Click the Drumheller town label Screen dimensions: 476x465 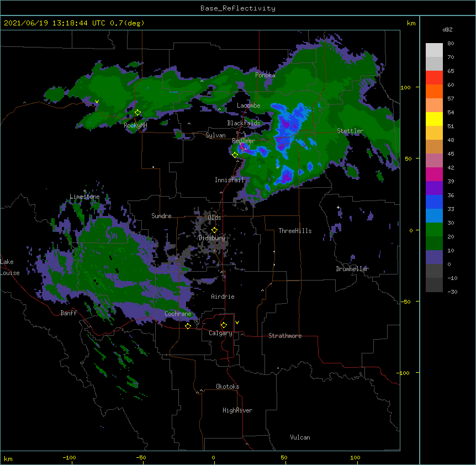[x=352, y=269]
